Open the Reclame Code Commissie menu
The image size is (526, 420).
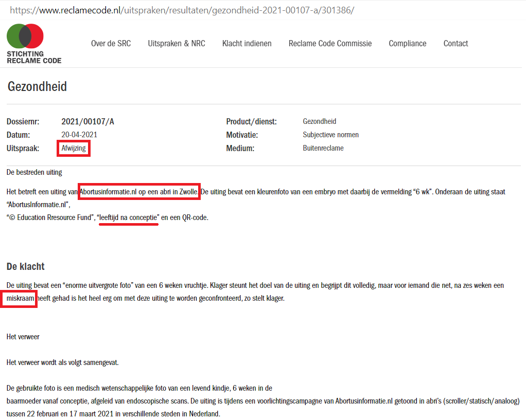tap(330, 44)
